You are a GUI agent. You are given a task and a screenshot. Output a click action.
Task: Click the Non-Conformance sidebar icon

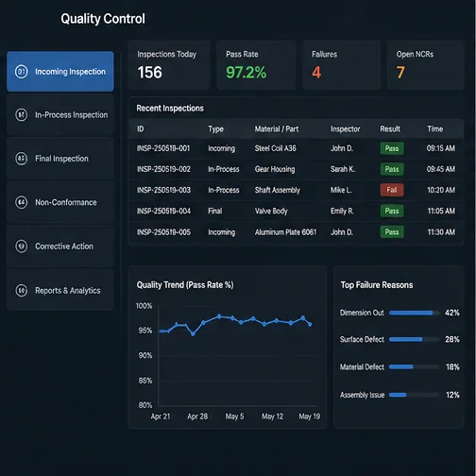click(x=21, y=202)
